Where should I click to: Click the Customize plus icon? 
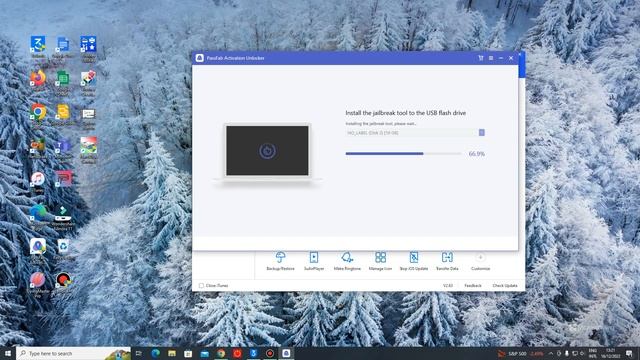(480, 257)
